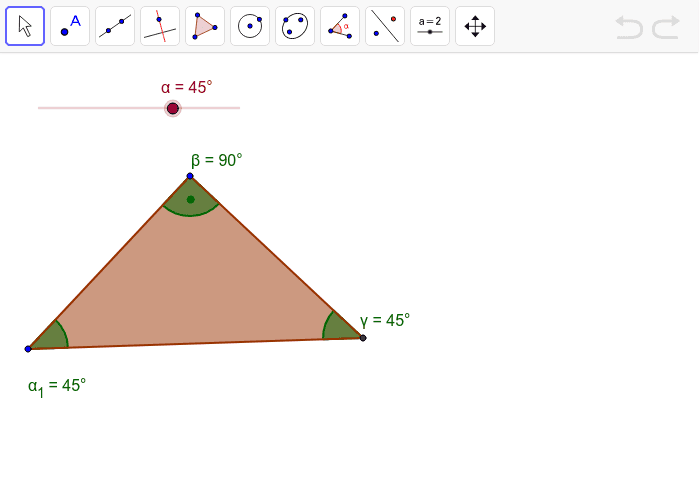Image resolution: width=700 pixels, height=500 pixels.
Task: Select the Move arrow tool
Action: point(25,26)
